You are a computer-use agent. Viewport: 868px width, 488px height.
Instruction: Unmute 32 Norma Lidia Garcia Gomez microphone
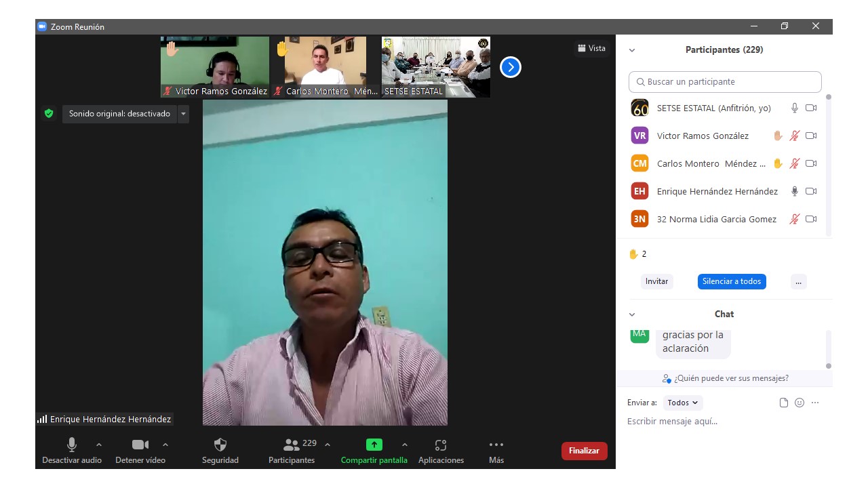click(x=795, y=219)
